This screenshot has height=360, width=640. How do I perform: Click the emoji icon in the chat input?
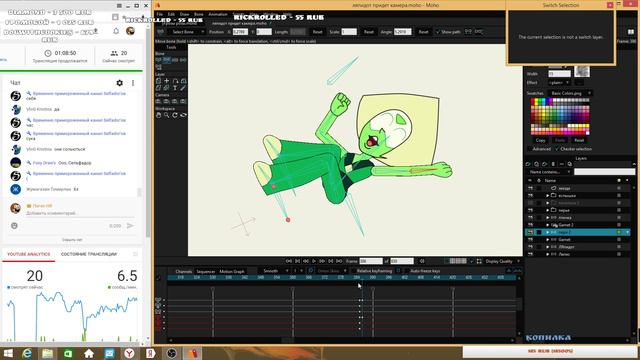pos(14,225)
